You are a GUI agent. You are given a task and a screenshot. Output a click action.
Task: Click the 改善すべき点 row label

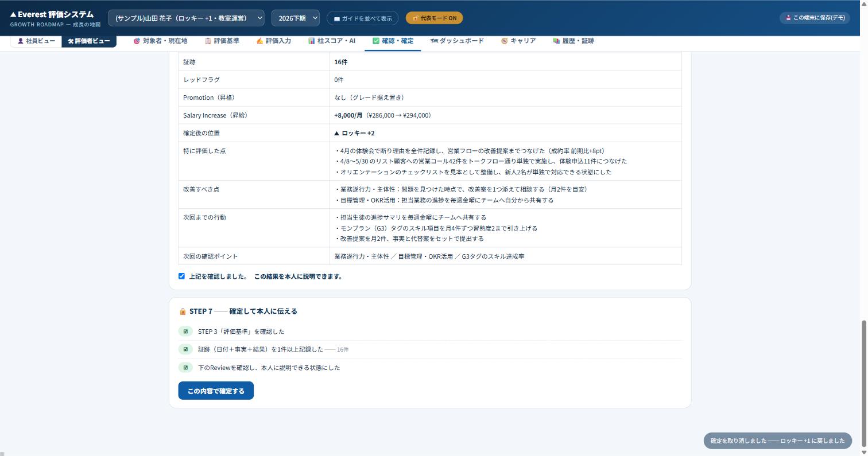click(201, 189)
